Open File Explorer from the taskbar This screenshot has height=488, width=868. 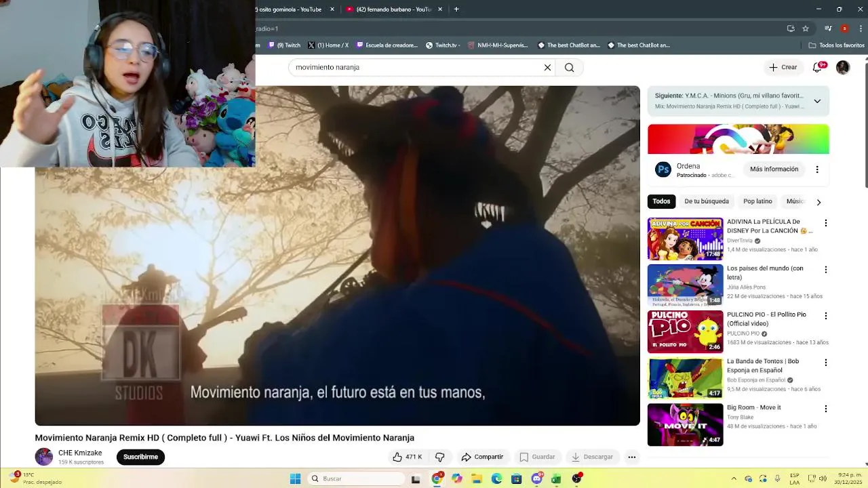tap(477, 479)
